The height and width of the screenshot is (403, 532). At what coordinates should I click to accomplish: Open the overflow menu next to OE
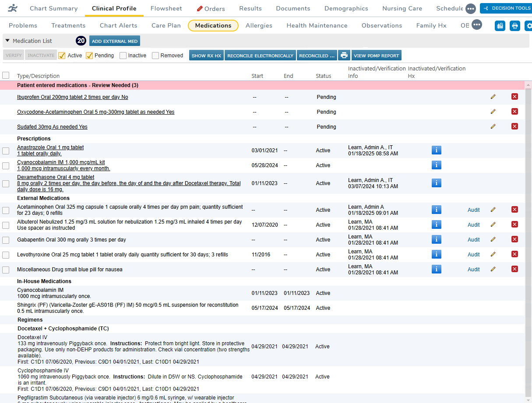[x=476, y=25]
